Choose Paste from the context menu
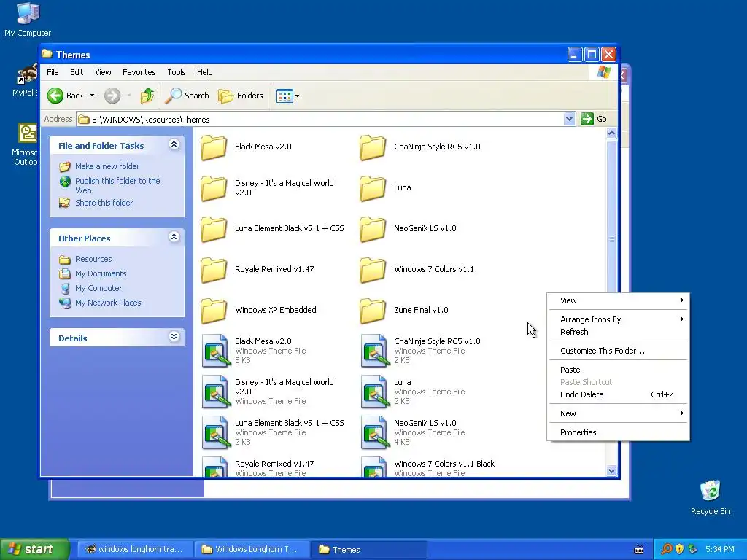Screen dimensions: 747x560 619,370
